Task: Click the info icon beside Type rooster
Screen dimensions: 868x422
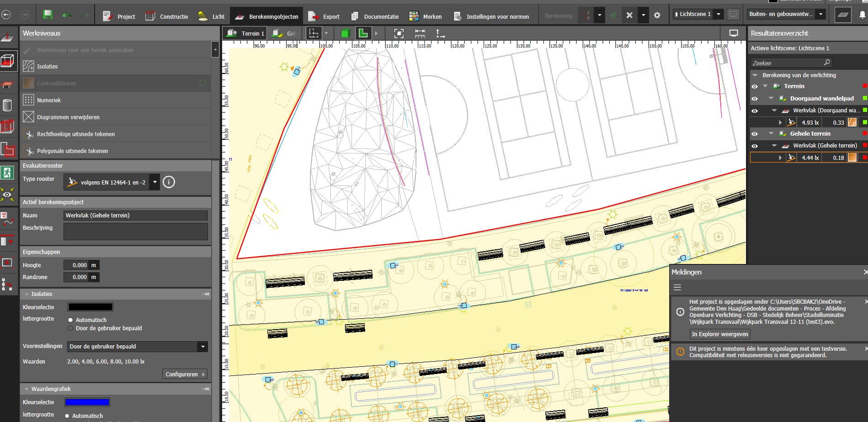Action: coord(169,182)
